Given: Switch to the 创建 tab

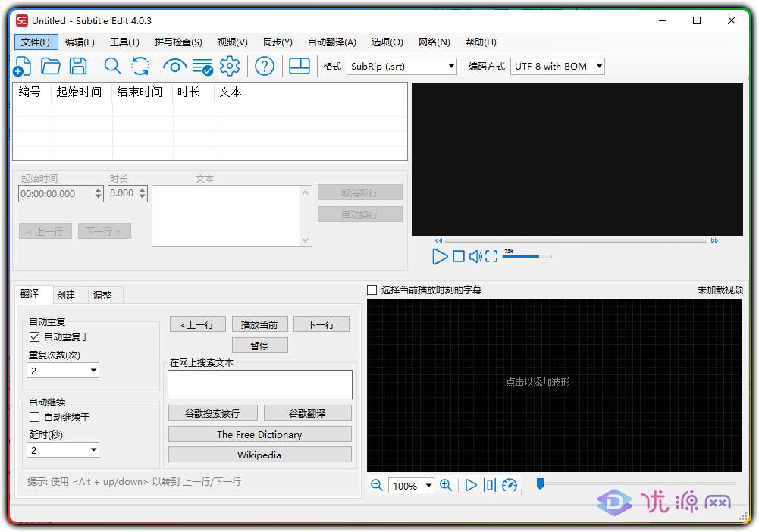Looking at the screenshot, I should tap(67, 294).
